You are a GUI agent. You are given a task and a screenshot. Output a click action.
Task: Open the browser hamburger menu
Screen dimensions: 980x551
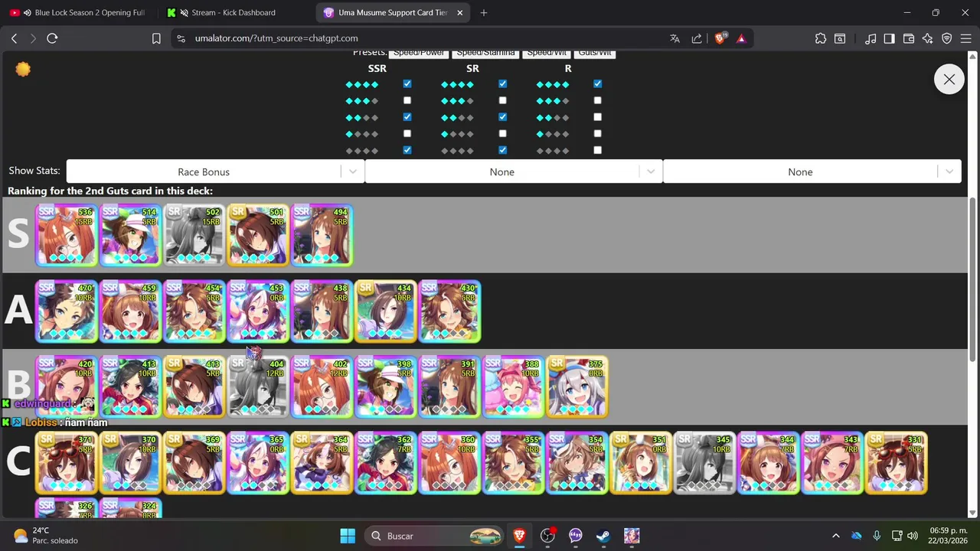click(965, 38)
